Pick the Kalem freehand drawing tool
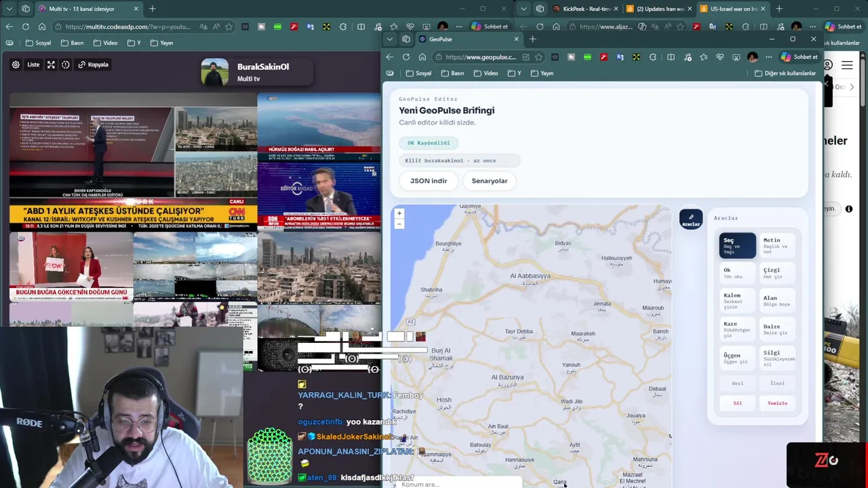Viewport: 868px width, 488px height. click(737, 301)
